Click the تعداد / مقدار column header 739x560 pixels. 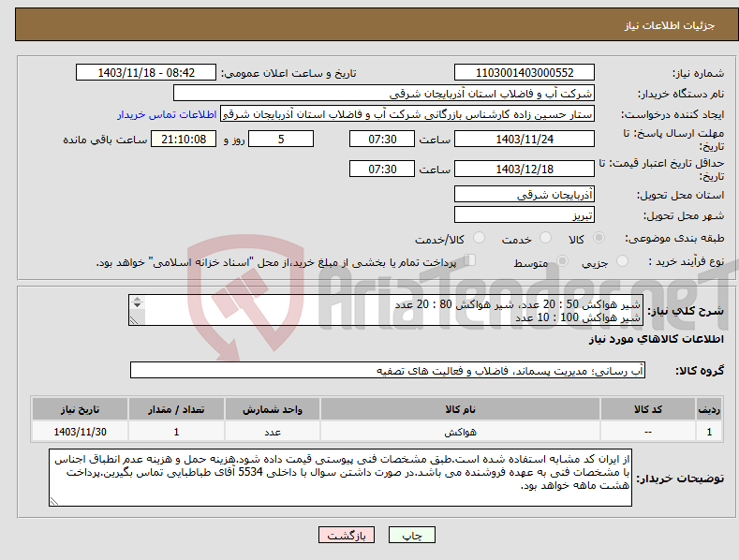[176, 409]
